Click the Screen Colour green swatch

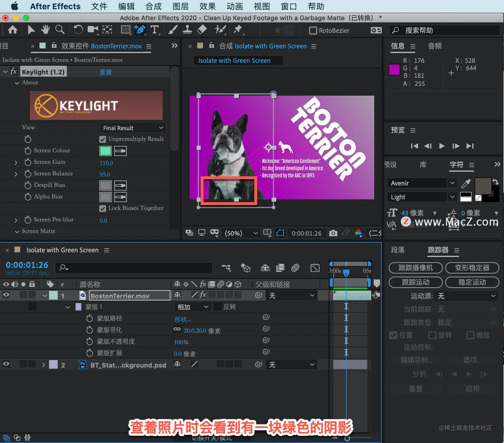click(x=105, y=151)
